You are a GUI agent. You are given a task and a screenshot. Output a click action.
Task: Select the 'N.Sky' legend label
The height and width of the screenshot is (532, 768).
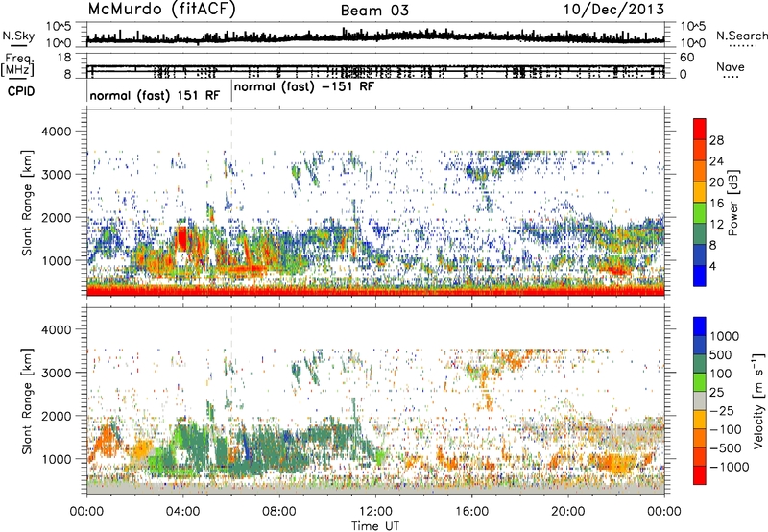18,36
